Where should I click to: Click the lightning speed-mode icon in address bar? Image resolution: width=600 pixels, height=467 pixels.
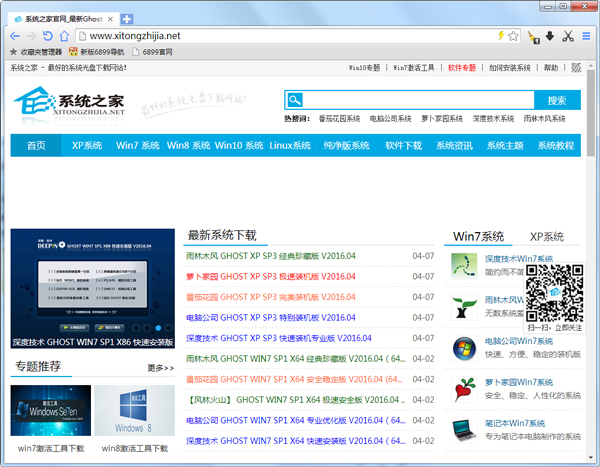pyautogui.click(x=501, y=36)
